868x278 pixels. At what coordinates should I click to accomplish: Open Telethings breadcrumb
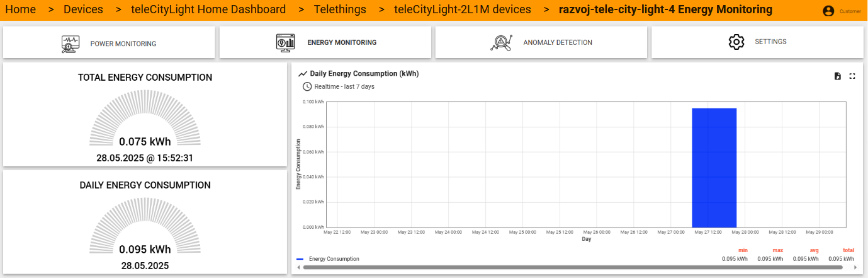tap(341, 9)
